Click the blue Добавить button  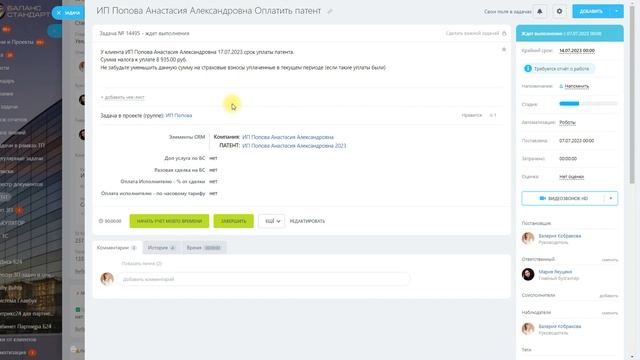click(x=591, y=11)
